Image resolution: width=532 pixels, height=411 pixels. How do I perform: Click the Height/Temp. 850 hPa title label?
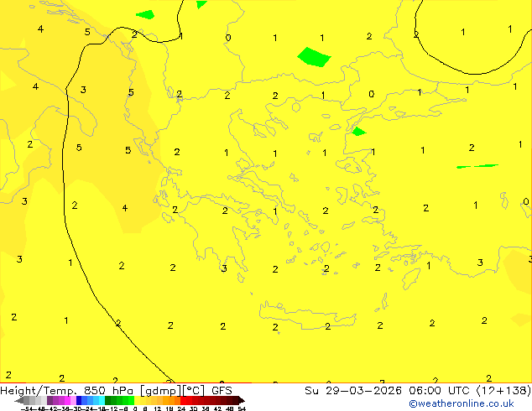[67, 391]
